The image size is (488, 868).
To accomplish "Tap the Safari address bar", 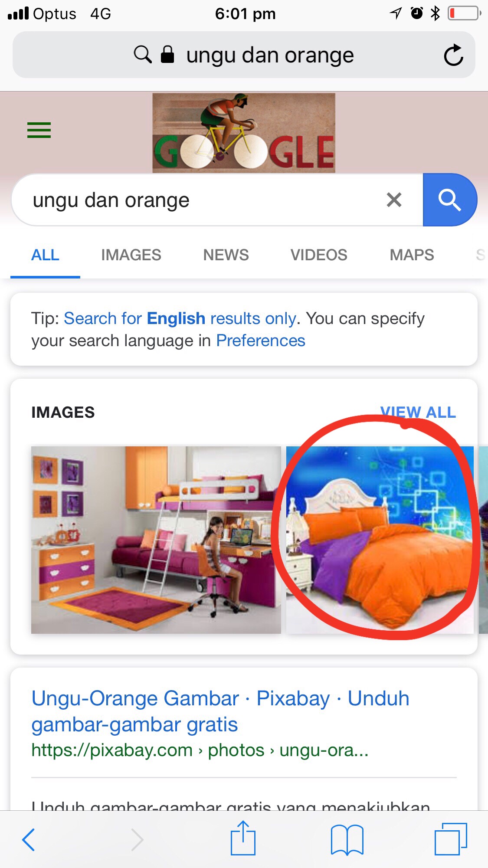I will (244, 55).
